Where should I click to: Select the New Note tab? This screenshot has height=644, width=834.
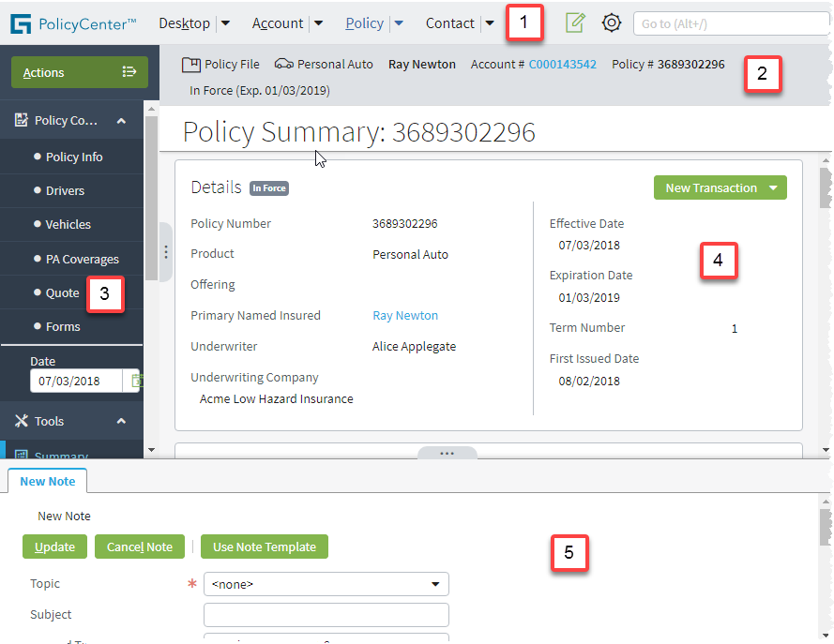click(47, 481)
